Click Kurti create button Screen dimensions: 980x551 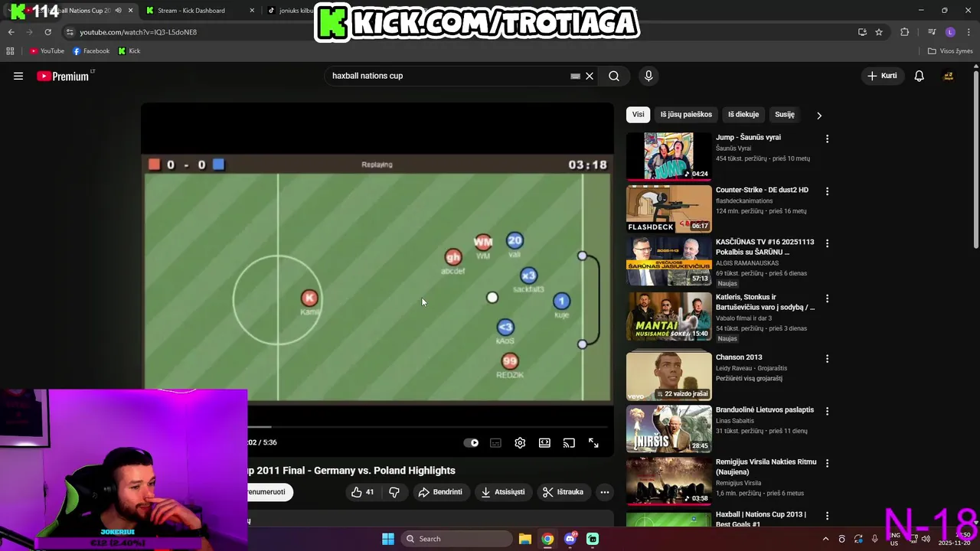tap(881, 76)
